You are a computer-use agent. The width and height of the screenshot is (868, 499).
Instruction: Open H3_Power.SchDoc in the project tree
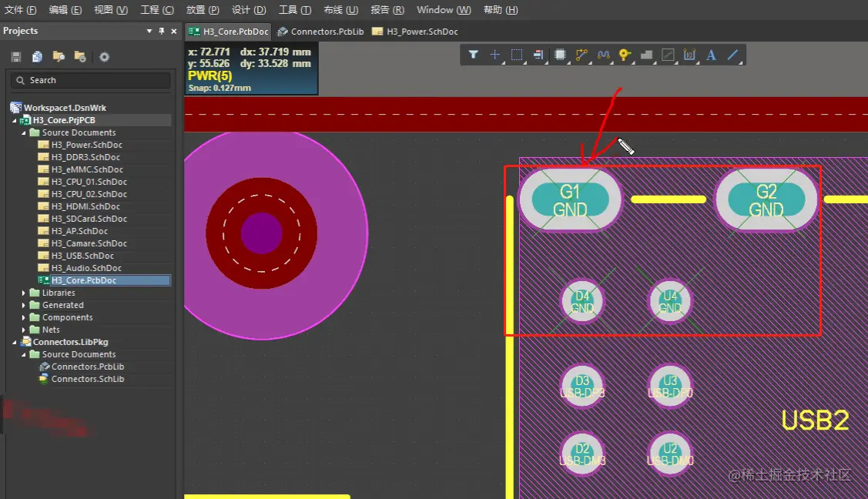pos(86,145)
